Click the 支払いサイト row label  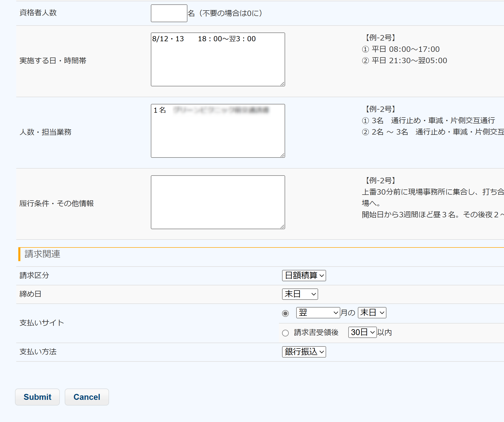[42, 323]
